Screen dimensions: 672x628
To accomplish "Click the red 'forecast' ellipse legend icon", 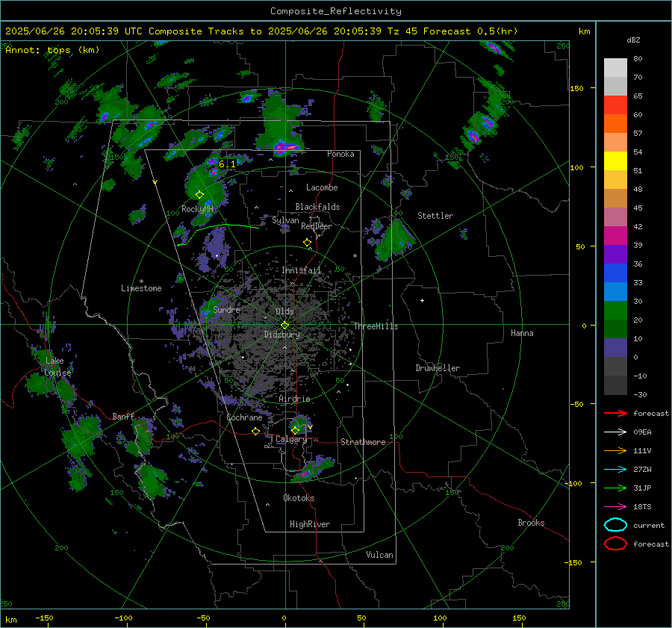I will [x=615, y=544].
